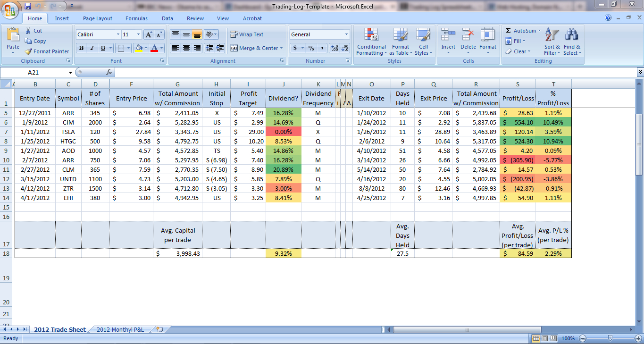Click the AutoSum button

click(521, 31)
